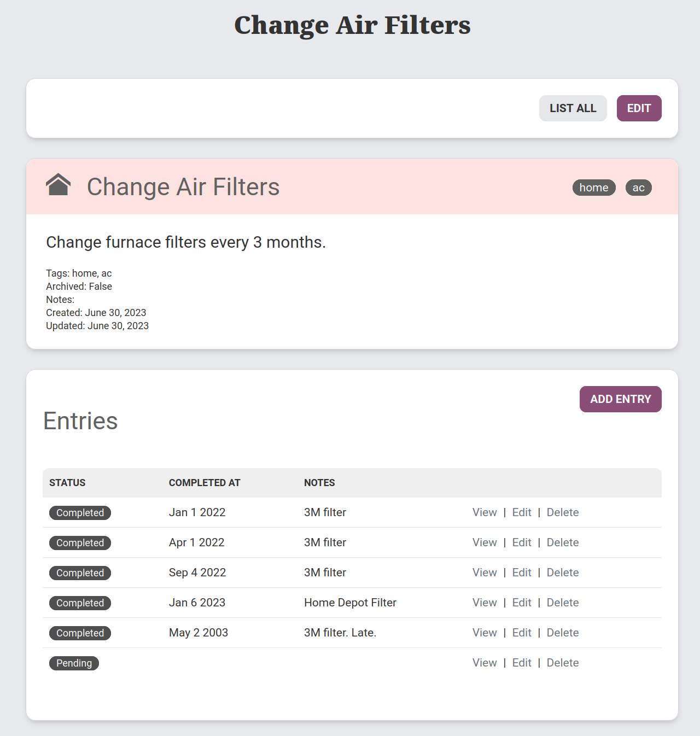Screen dimensions: 700x736
Task: Select the 'ac' tag badge
Action: 638,188
